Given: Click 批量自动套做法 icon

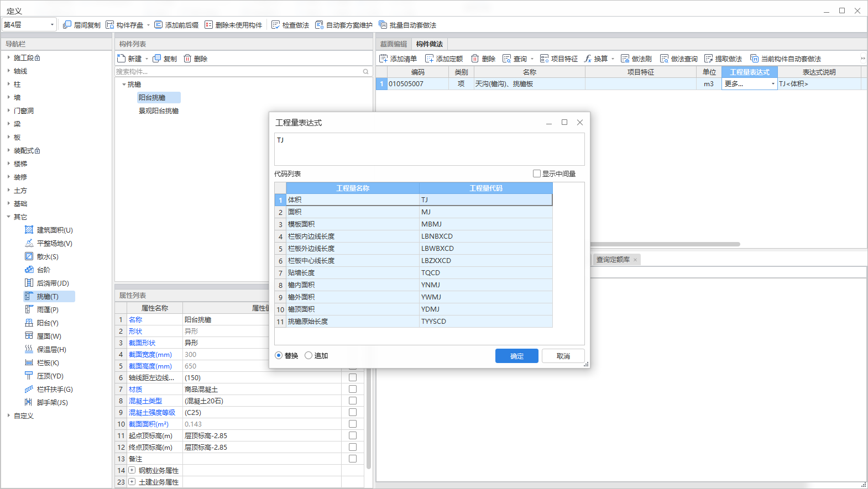Looking at the screenshot, I should [383, 25].
